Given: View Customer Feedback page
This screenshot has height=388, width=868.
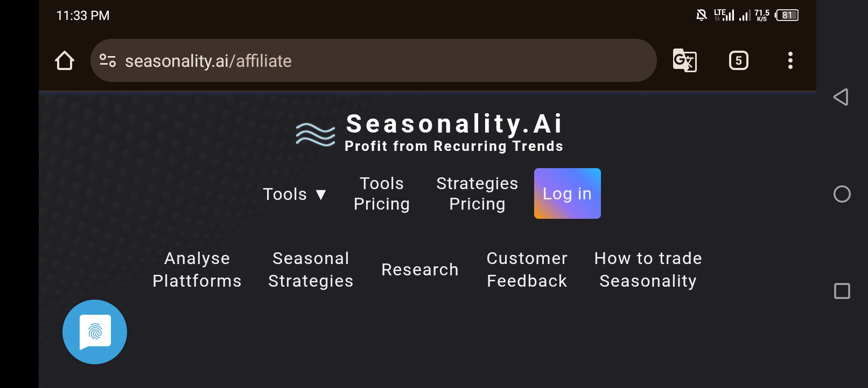Looking at the screenshot, I should (527, 269).
